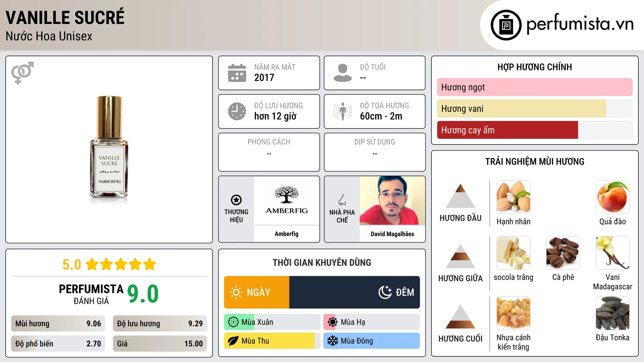Click the Hương ngọt accord bar
The image size is (644, 362).
(x=535, y=87)
